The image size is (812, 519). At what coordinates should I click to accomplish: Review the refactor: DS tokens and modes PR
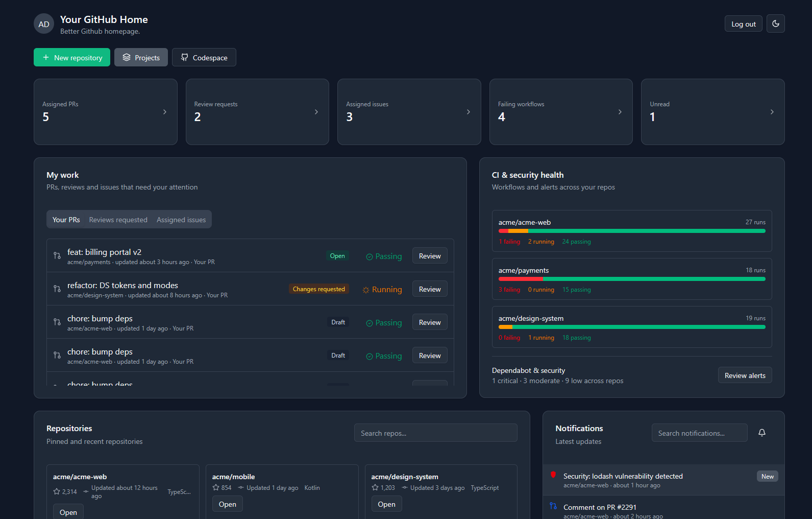430,289
